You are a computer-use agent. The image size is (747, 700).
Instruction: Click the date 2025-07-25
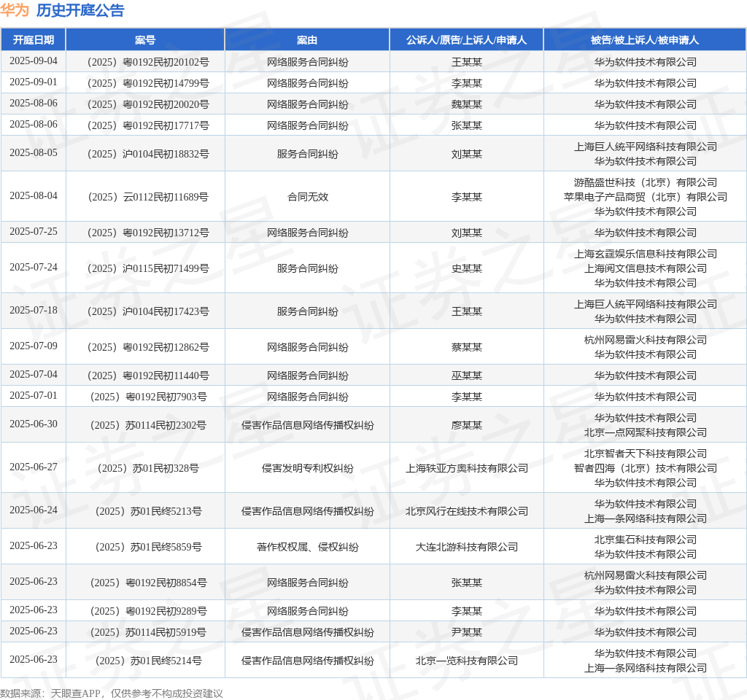34,231
